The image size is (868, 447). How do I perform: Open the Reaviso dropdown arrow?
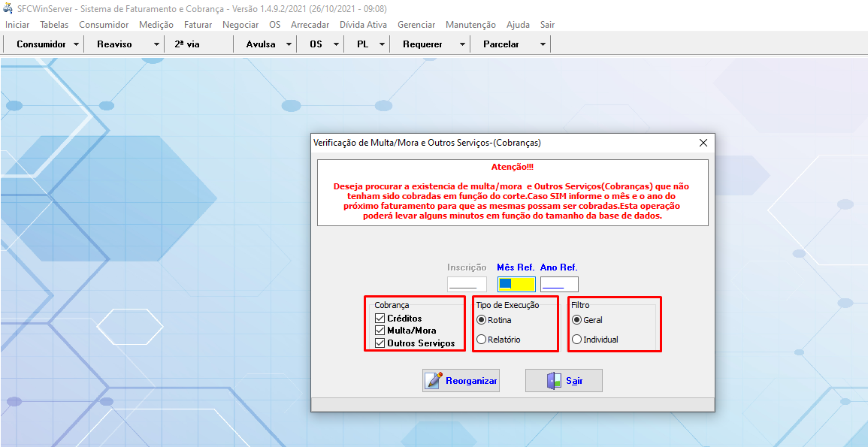(x=156, y=44)
